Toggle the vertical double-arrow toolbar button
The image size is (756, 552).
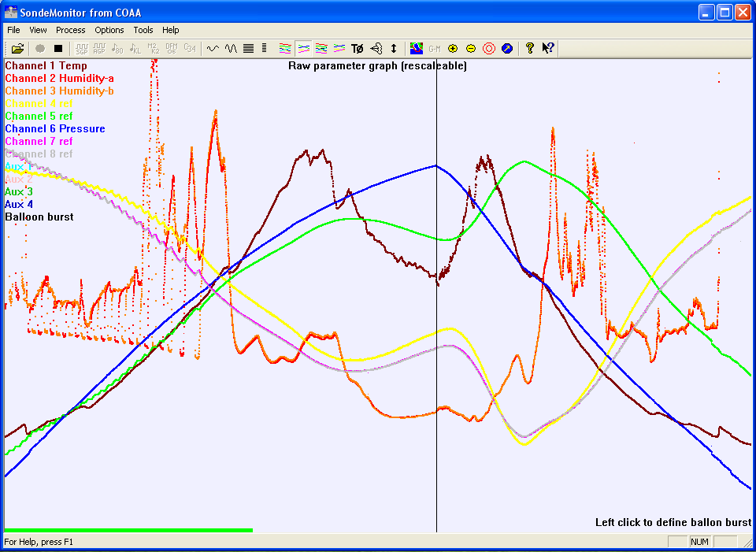tap(394, 48)
